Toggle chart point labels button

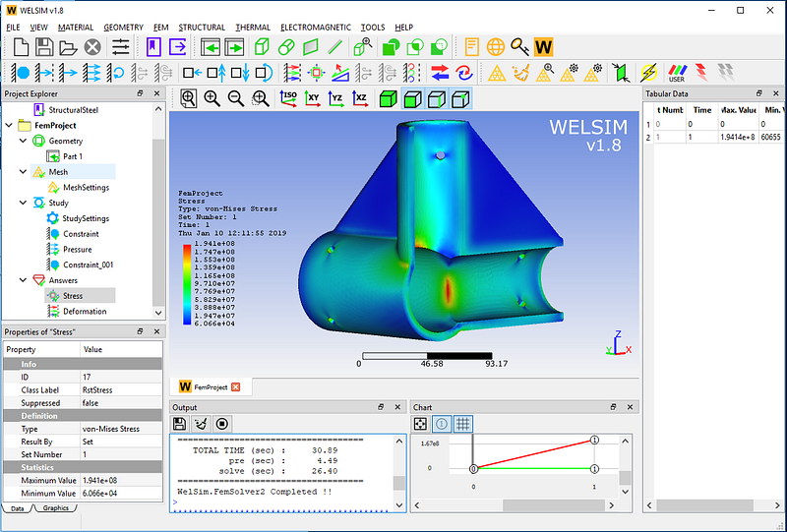tap(442, 424)
